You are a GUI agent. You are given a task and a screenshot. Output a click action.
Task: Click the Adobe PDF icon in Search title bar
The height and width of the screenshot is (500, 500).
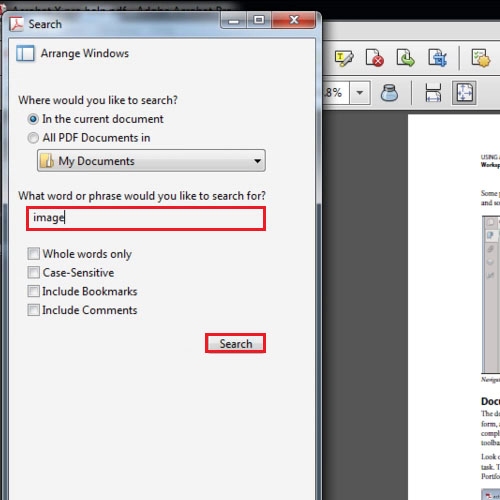[x=16, y=24]
